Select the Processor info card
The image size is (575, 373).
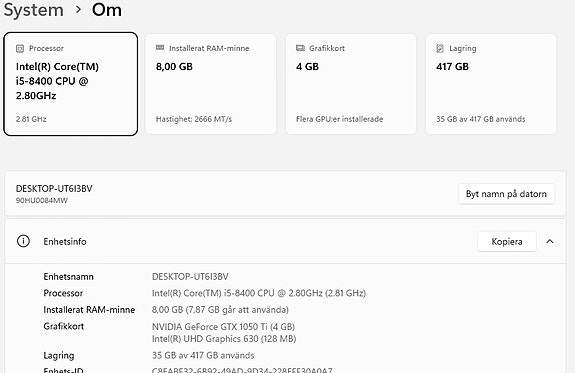tap(71, 84)
